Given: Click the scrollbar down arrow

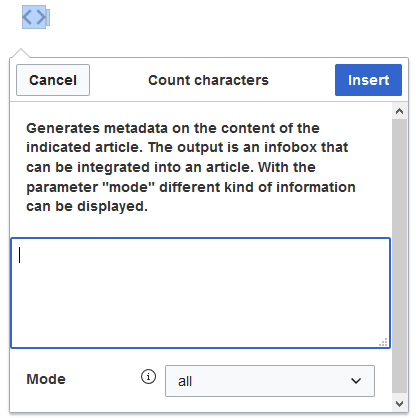Looking at the screenshot, I should pyautogui.click(x=399, y=404).
